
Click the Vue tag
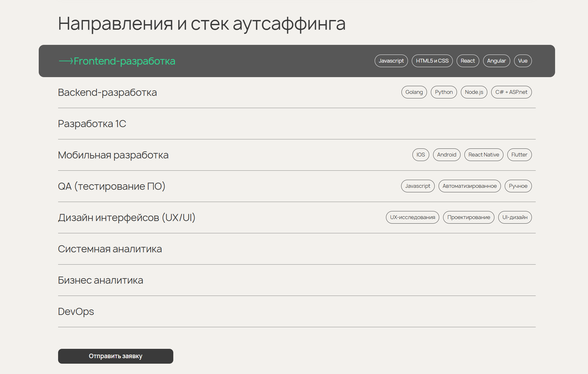[523, 61]
